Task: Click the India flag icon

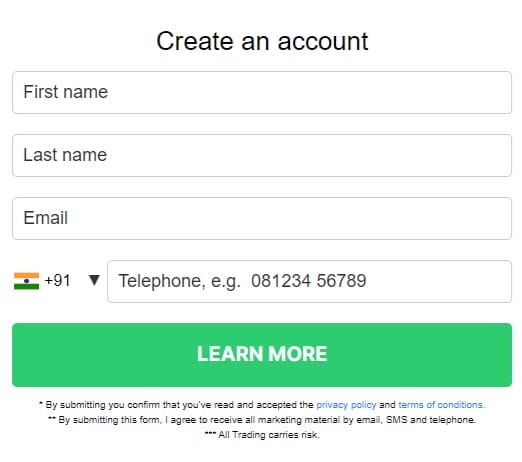Action: pyautogui.click(x=26, y=281)
